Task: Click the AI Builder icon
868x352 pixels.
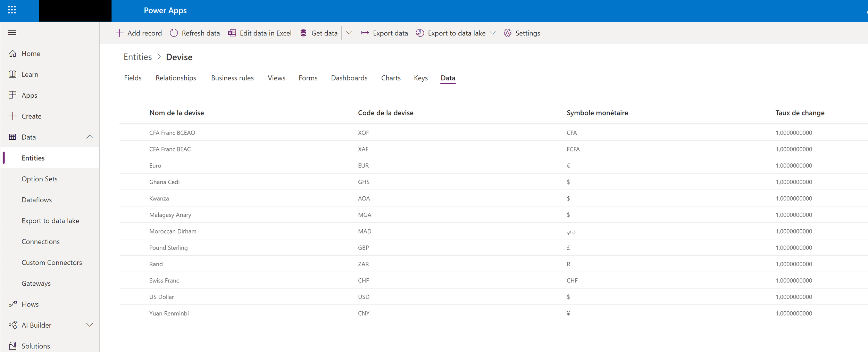Action: point(12,325)
